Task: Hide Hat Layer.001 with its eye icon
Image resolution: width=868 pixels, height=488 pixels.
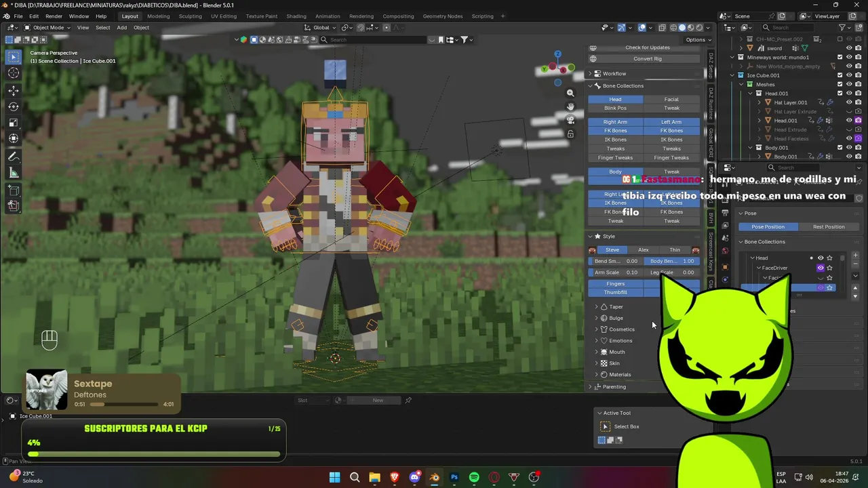Action: [x=849, y=102]
